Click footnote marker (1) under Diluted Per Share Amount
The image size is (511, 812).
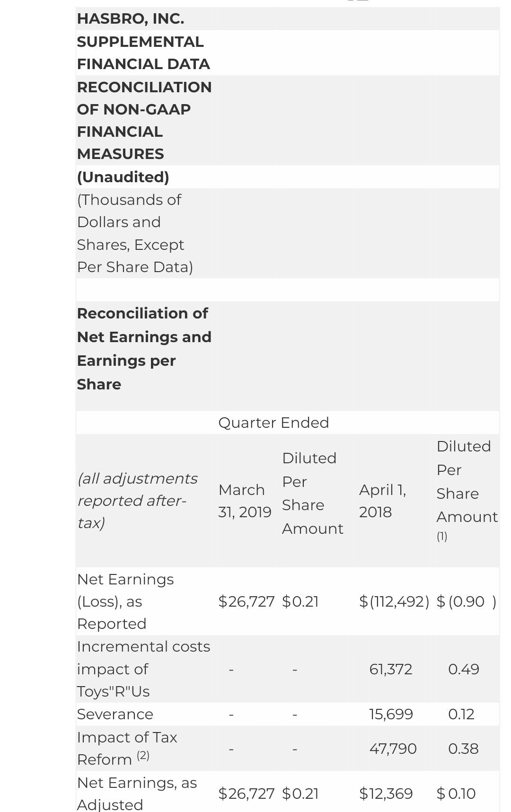[x=442, y=536]
